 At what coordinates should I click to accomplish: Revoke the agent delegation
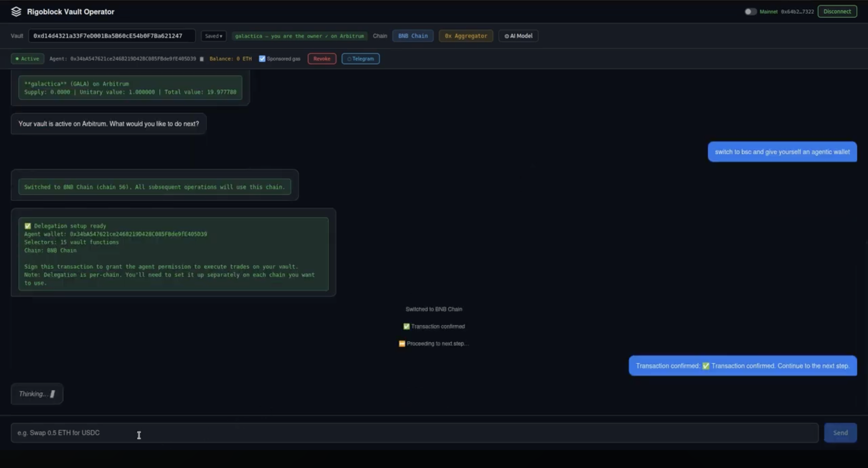(321, 59)
